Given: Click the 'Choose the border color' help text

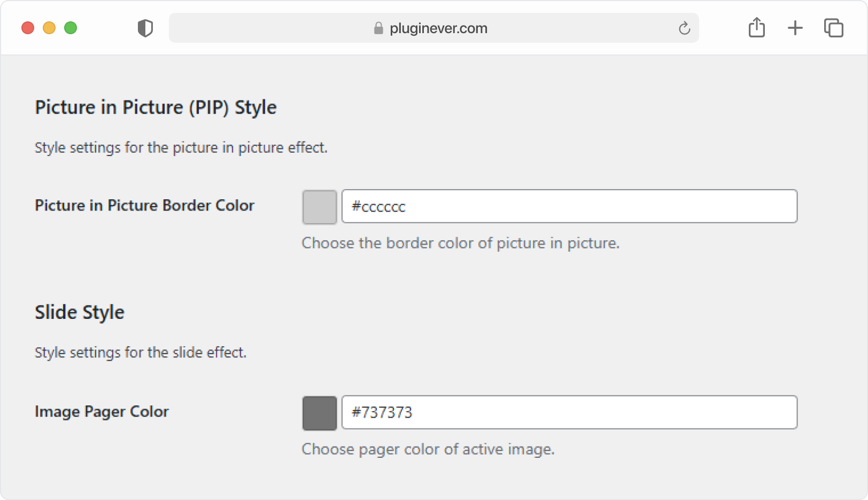Looking at the screenshot, I should point(460,243).
